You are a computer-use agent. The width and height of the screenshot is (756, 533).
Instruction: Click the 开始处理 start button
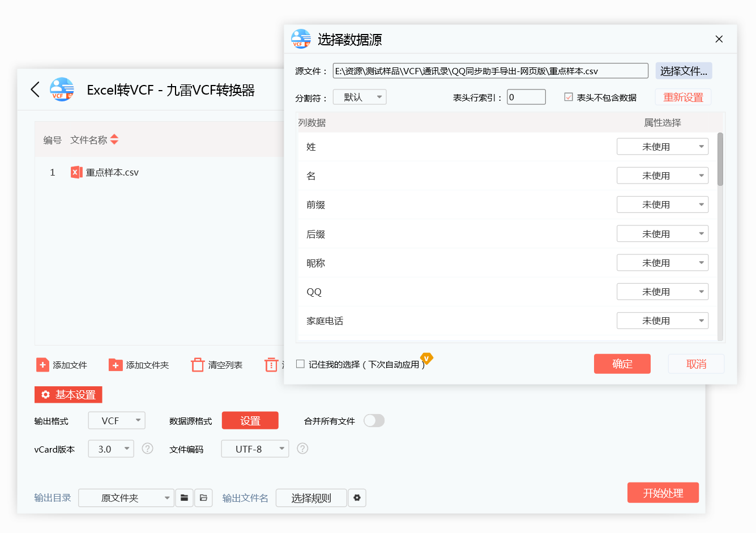click(x=663, y=492)
